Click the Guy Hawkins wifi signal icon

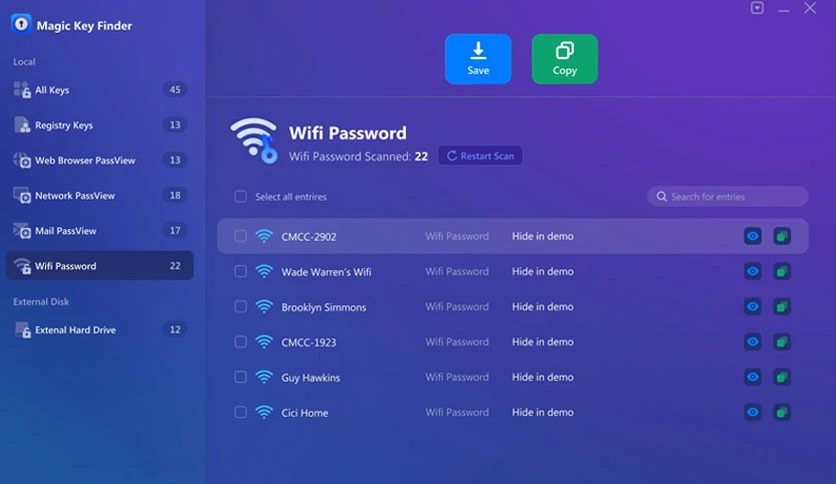[264, 377]
